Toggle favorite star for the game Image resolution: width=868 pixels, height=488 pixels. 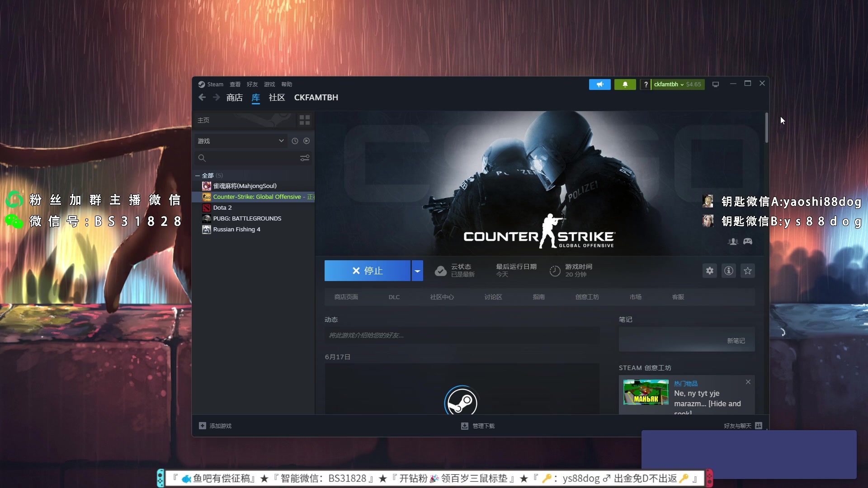click(x=748, y=271)
